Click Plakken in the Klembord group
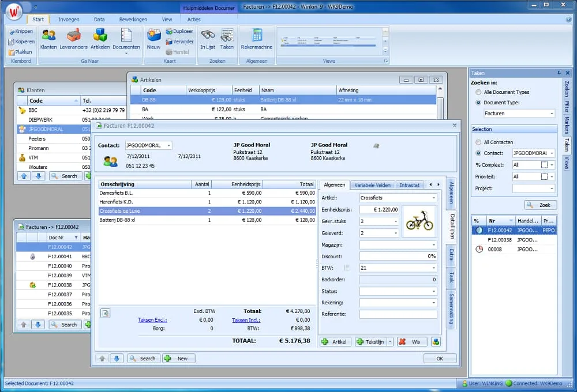This screenshot has height=392, width=577. [21, 52]
